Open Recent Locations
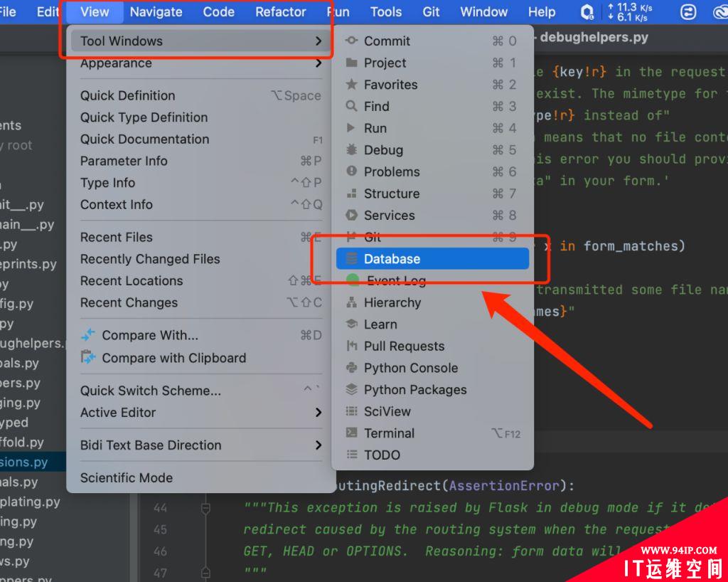This screenshot has height=582, width=728. click(201, 281)
